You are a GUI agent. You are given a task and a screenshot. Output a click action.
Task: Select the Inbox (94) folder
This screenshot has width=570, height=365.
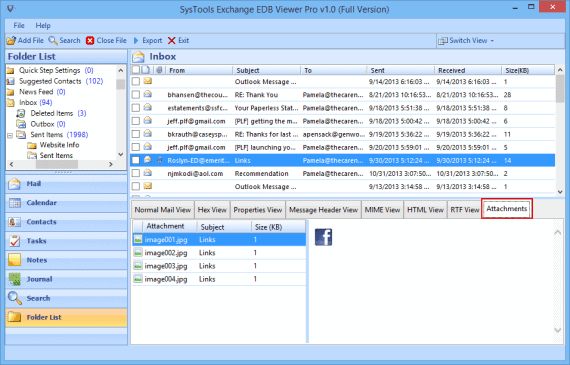[35, 103]
